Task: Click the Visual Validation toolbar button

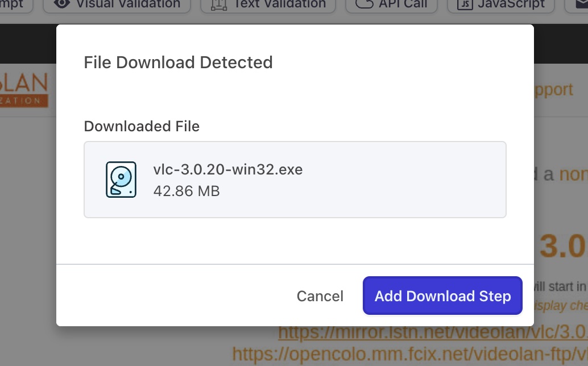Action: [x=117, y=4]
